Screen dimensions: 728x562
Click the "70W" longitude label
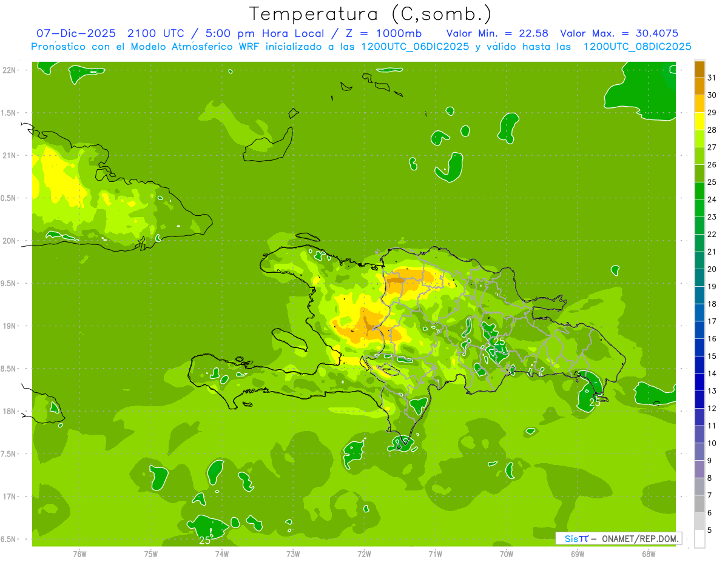(507, 554)
